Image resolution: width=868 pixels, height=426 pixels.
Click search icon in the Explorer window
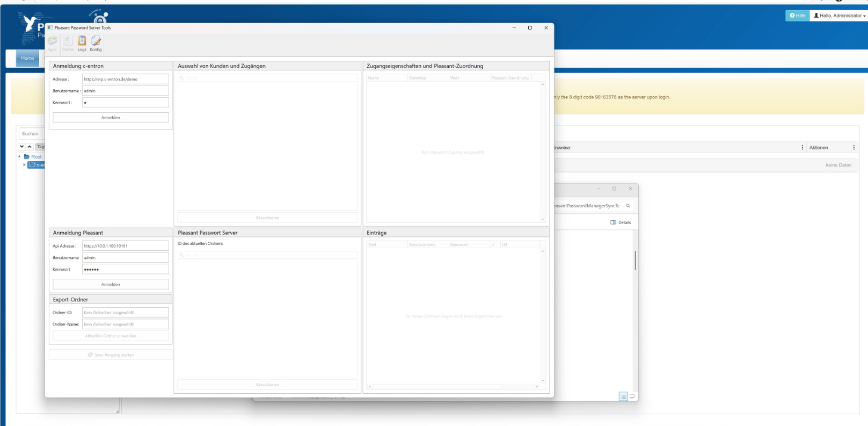point(628,206)
